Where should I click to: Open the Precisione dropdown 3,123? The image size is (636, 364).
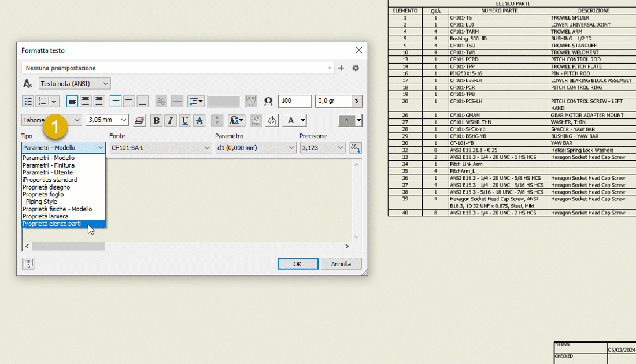tap(323, 148)
